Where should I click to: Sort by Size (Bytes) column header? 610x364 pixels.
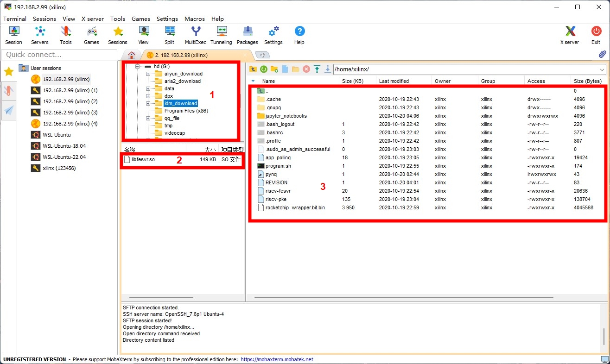tap(589, 81)
